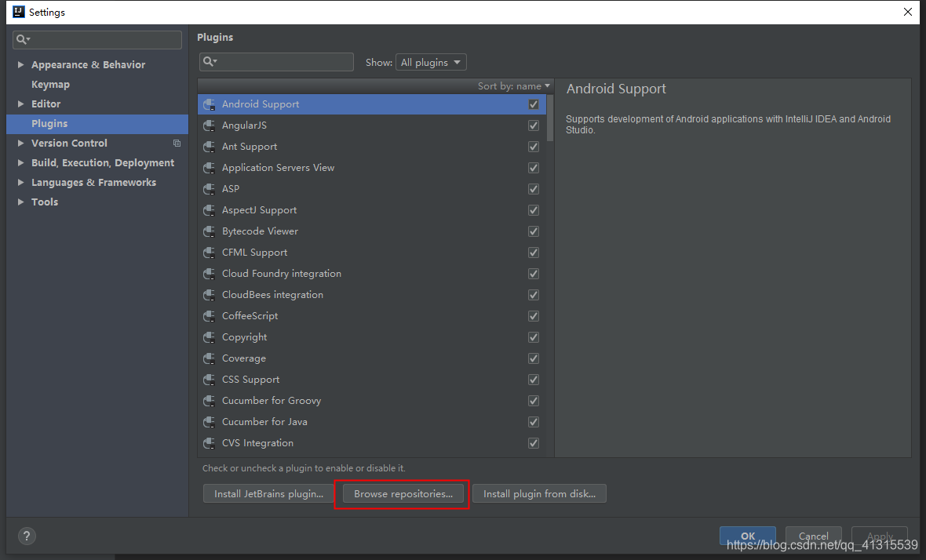Click the CVS Integration plugin icon
Screen dimensions: 926x560
[209, 444]
